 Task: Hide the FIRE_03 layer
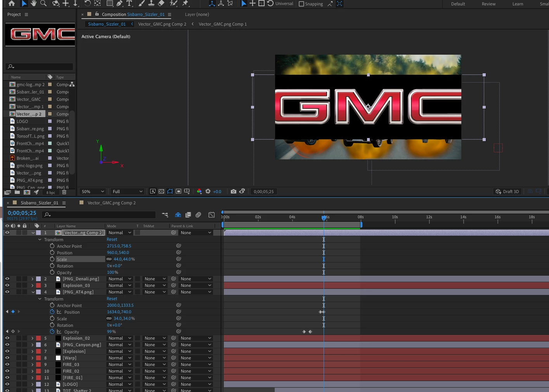7,364
